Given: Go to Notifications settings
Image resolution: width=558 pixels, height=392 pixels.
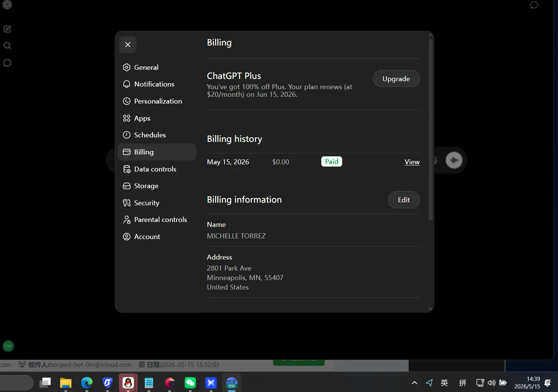Looking at the screenshot, I should [x=157, y=84].
